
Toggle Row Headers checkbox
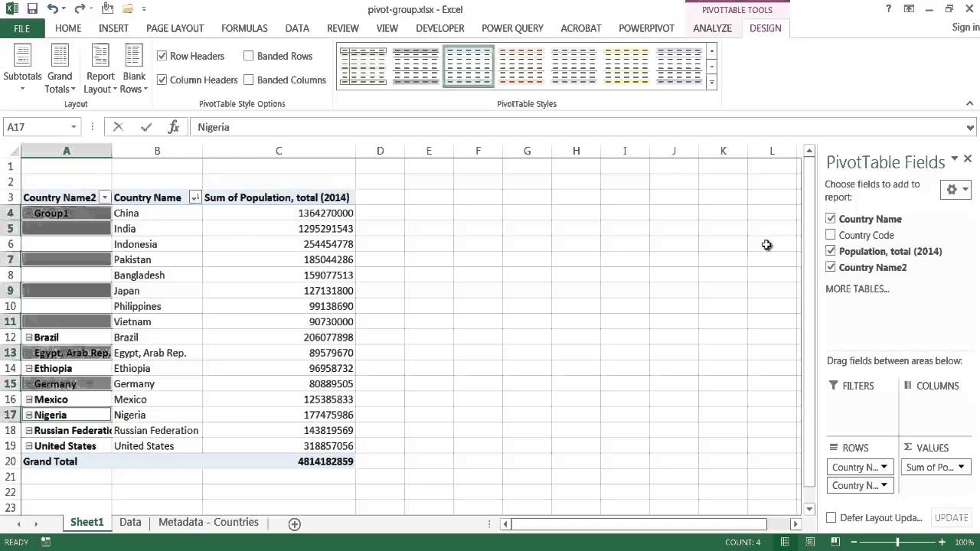[x=162, y=56]
